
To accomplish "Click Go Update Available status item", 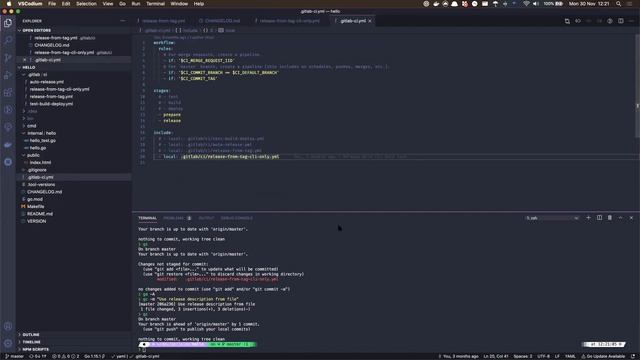I will click(x=603, y=356).
